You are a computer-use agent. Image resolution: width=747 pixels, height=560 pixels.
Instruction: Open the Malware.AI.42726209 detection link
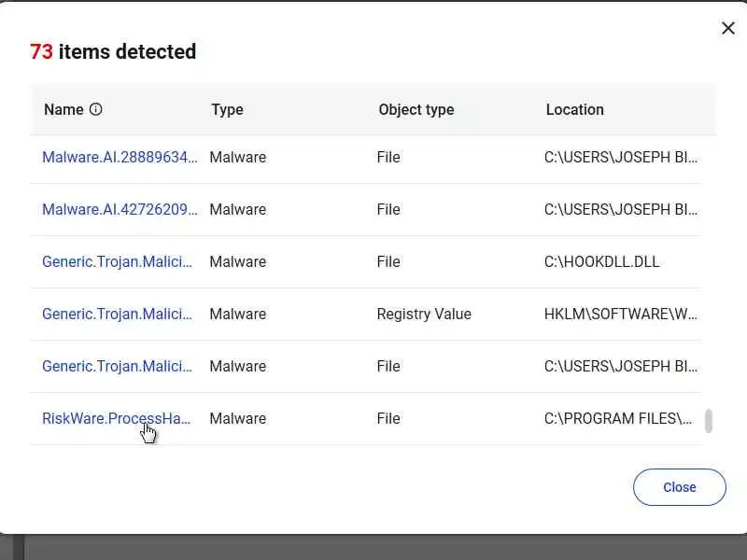tap(120, 209)
